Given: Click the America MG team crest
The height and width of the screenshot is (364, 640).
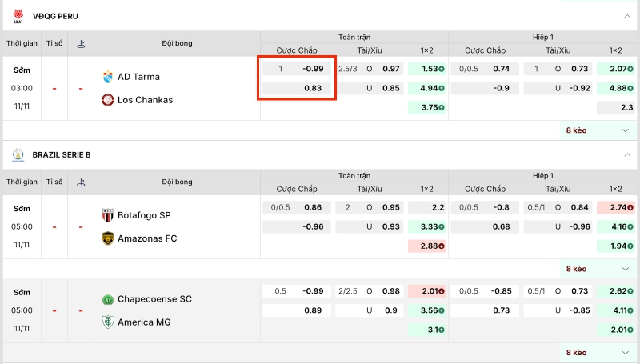Looking at the screenshot, I should pyautogui.click(x=107, y=322).
